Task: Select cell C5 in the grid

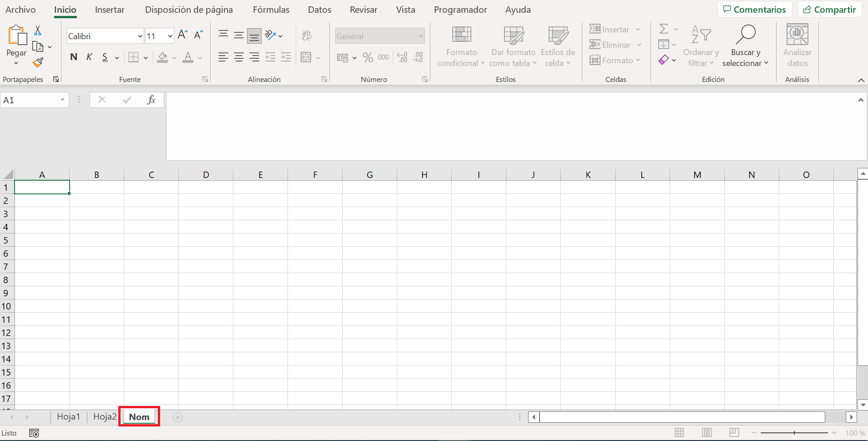Action: [151, 240]
